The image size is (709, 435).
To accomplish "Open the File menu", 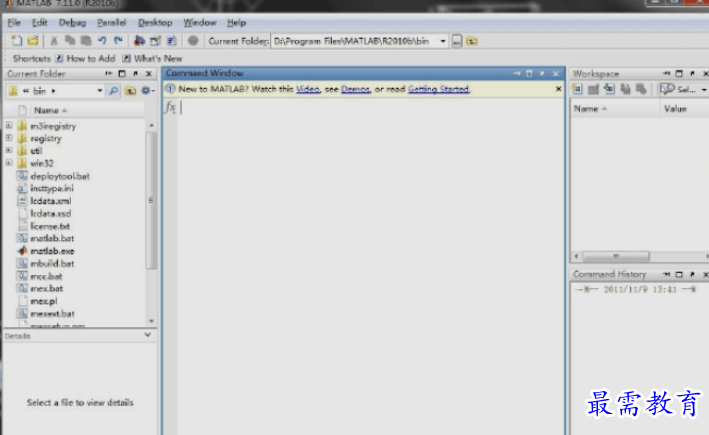I will [x=14, y=23].
